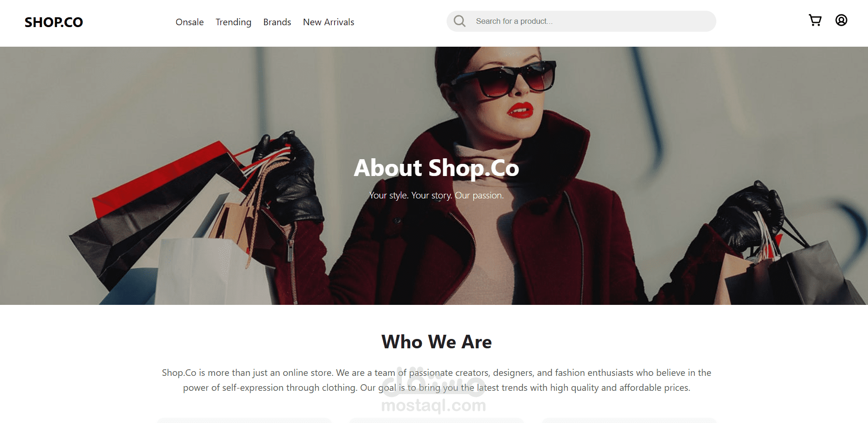Click the paragraph line starting 'power of self-expression'

click(436, 388)
